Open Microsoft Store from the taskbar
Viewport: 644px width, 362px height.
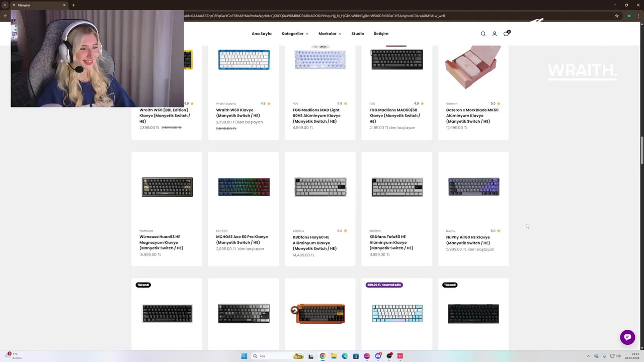coord(356,356)
